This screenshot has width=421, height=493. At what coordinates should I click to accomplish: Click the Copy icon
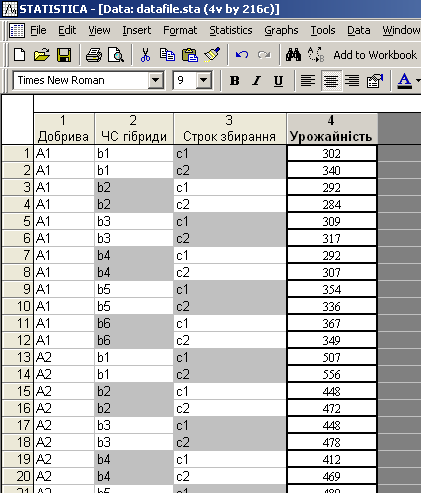(167, 55)
